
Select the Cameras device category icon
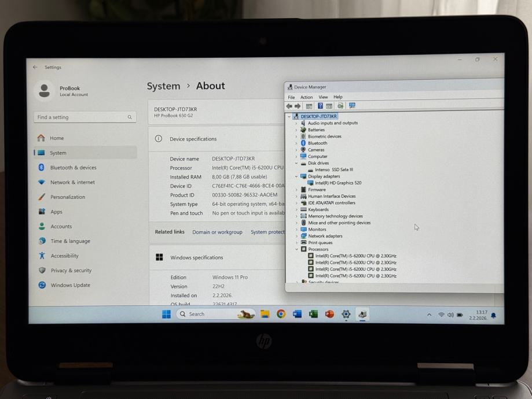[x=303, y=150]
